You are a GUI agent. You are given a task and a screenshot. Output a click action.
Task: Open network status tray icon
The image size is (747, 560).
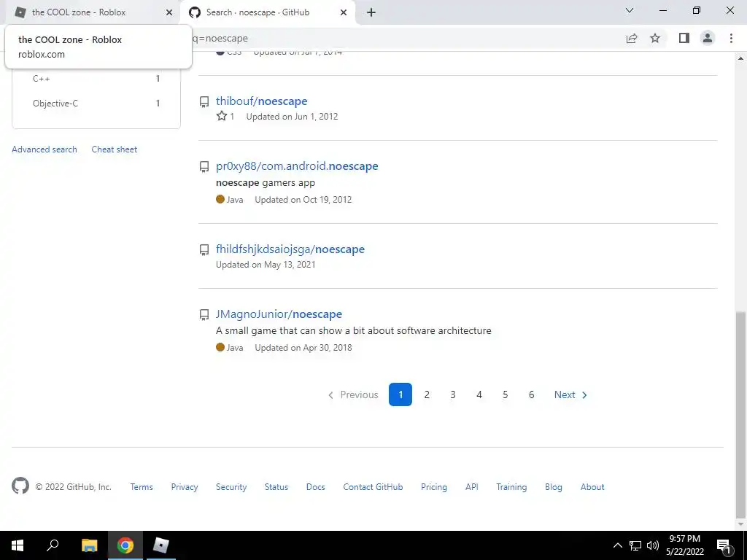(635, 545)
